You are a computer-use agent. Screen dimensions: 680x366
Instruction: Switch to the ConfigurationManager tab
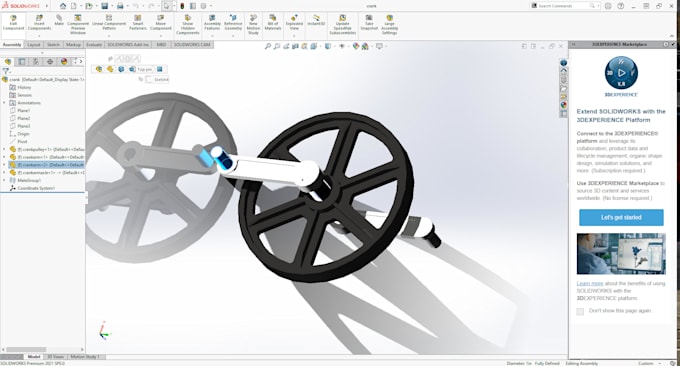pyautogui.click(x=36, y=62)
